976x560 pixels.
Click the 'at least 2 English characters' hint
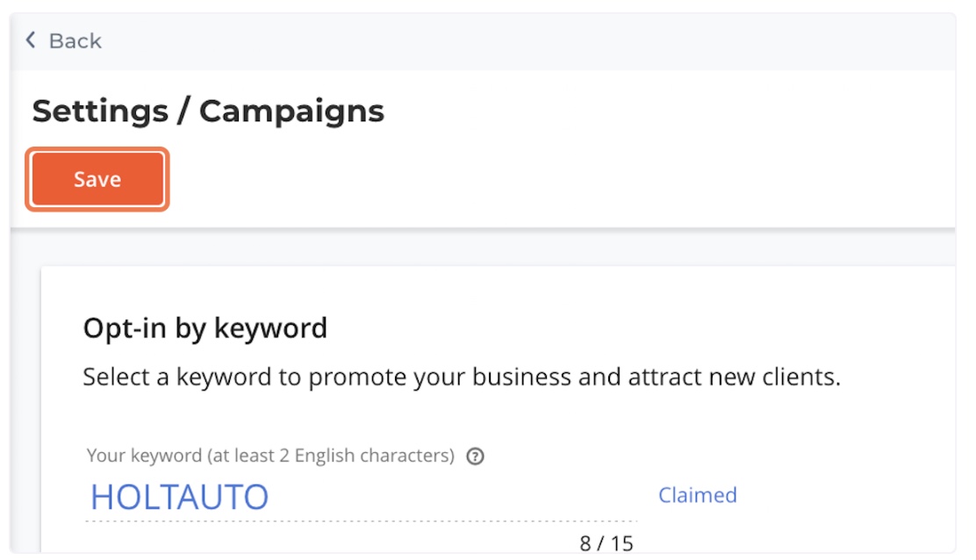[x=331, y=456]
